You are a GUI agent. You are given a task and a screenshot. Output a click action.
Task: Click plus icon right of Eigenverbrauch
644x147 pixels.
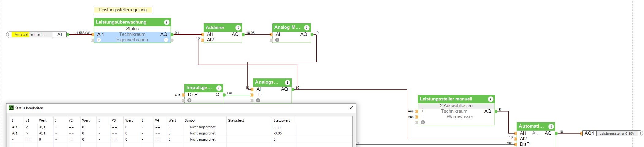166,40
